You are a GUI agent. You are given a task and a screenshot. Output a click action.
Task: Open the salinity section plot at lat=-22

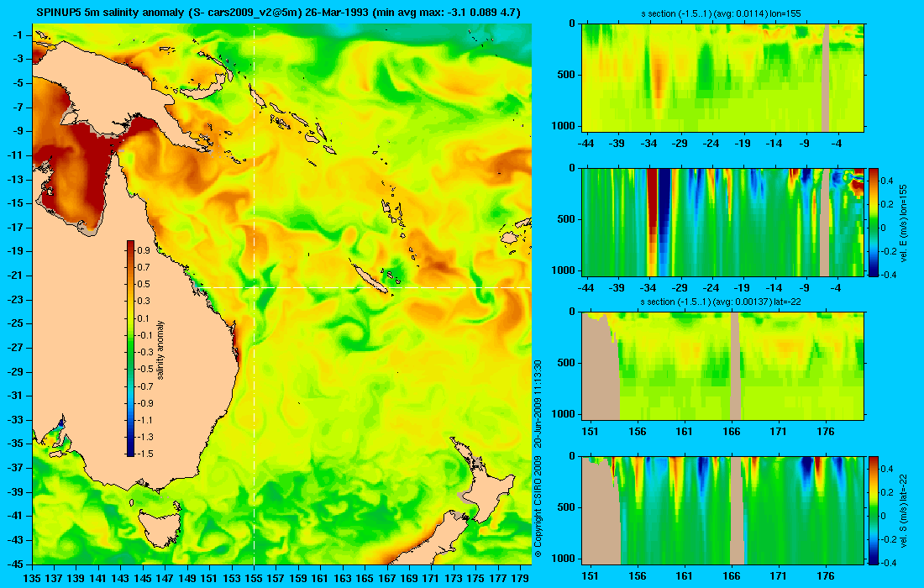pos(723,366)
